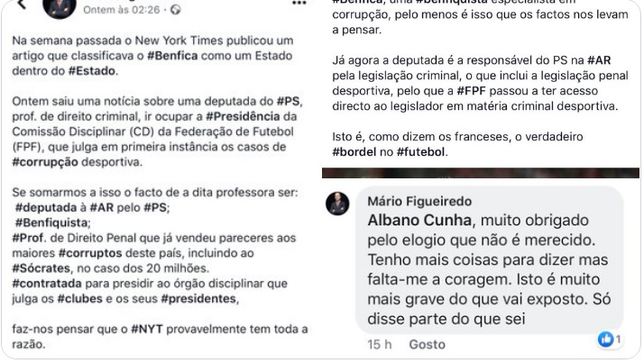Open Mário Figueiredo's comment avatar
The height and width of the screenshot is (363, 644).
pos(337,204)
